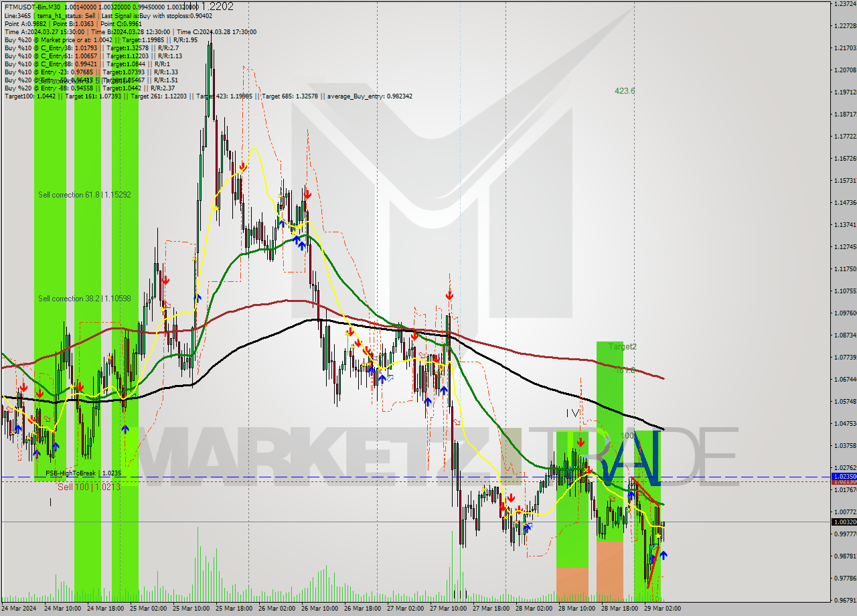Image resolution: width=857 pixels, height=616 pixels.
Task: Click the '29 Mar 02:00' time axis label
Action: pos(662,609)
